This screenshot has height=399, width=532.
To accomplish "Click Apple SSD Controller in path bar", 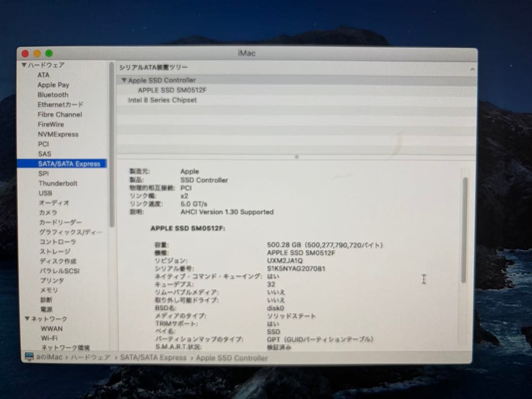I will pos(232,358).
